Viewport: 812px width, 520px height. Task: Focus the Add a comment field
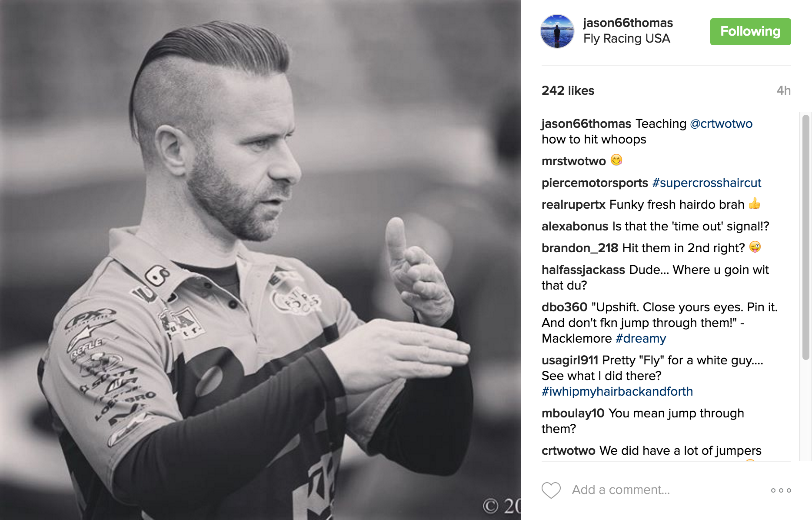click(x=665, y=490)
